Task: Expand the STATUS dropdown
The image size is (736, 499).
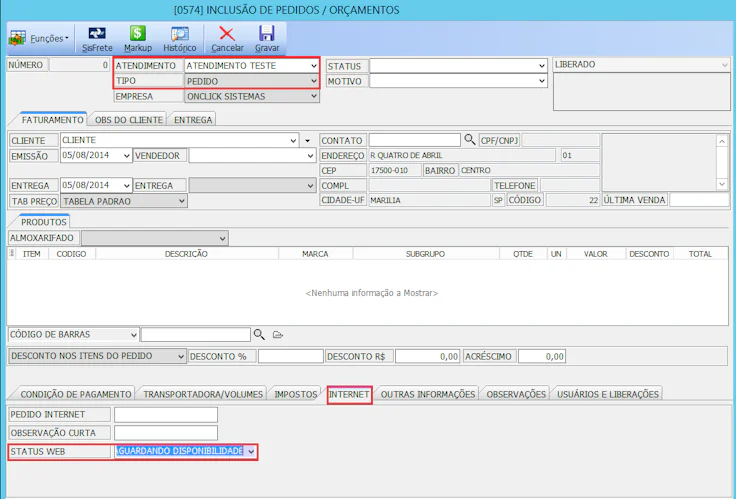Action: pos(542,66)
